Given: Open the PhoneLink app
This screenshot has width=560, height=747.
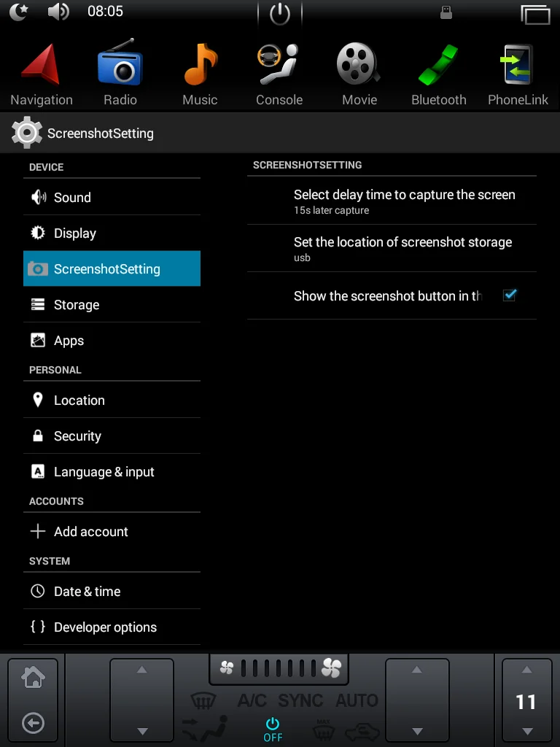Looking at the screenshot, I should pyautogui.click(x=517, y=64).
